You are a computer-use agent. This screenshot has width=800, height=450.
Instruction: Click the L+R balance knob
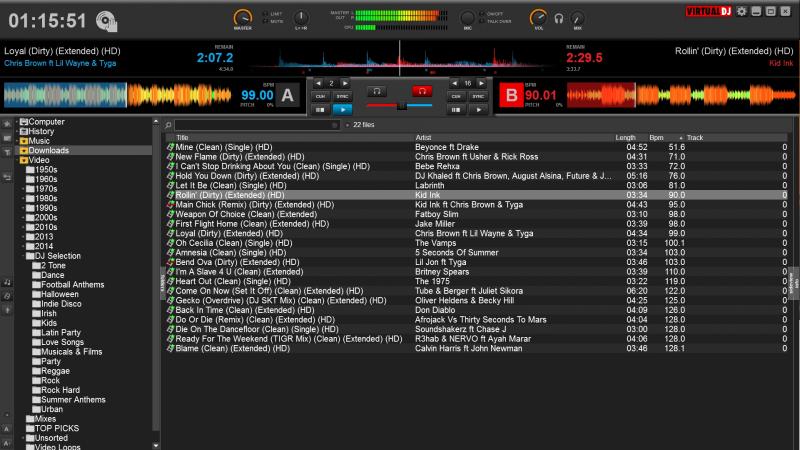301,18
